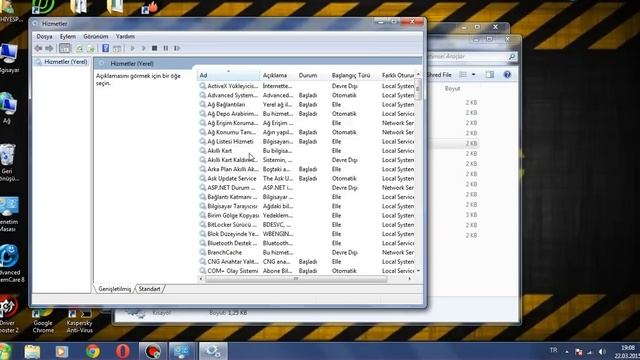Click the vertical scrollbar thumb of the services list
The height and width of the screenshot is (360, 640).
tap(418, 89)
